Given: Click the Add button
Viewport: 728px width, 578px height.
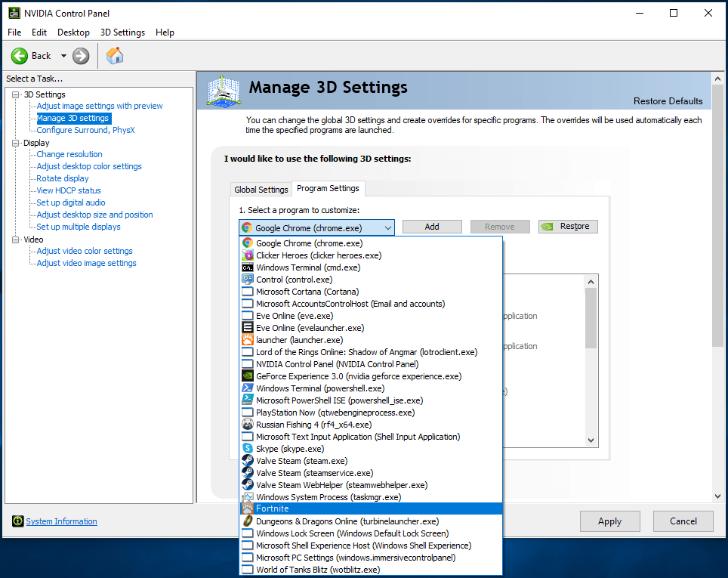Looking at the screenshot, I should click(432, 226).
